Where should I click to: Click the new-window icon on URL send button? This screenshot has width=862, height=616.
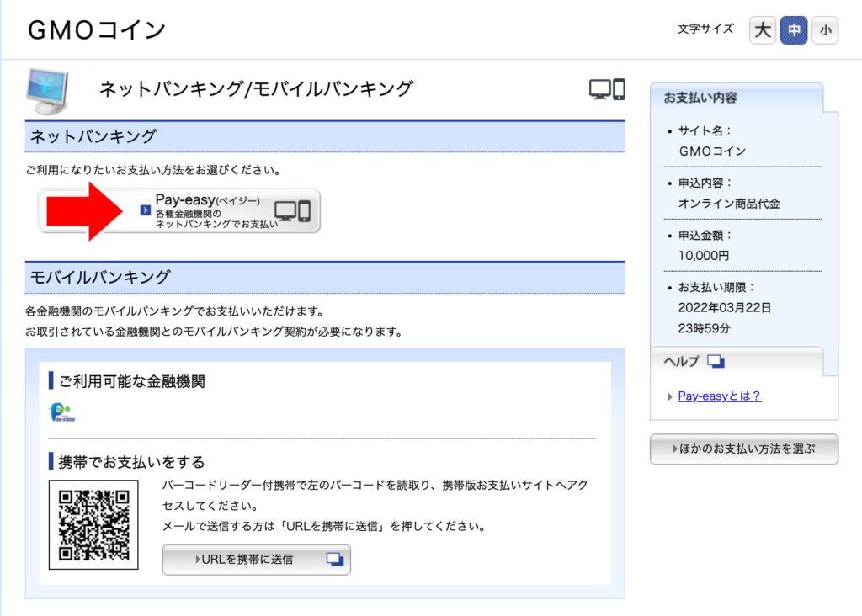pos(335,560)
